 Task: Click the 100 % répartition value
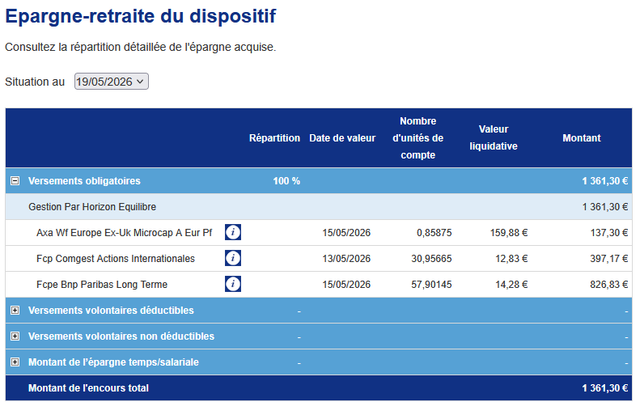tap(287, 181)
